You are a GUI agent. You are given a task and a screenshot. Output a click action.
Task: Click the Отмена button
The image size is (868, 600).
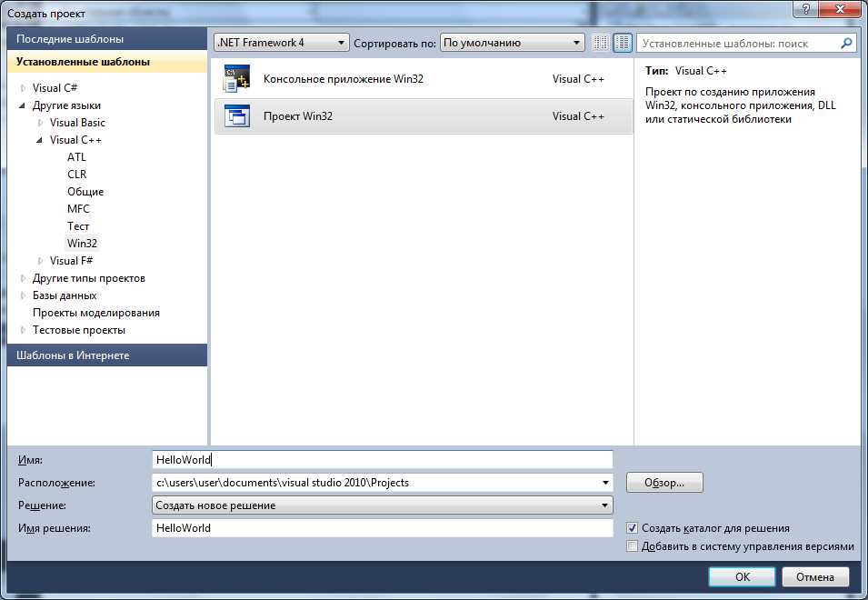815,576
